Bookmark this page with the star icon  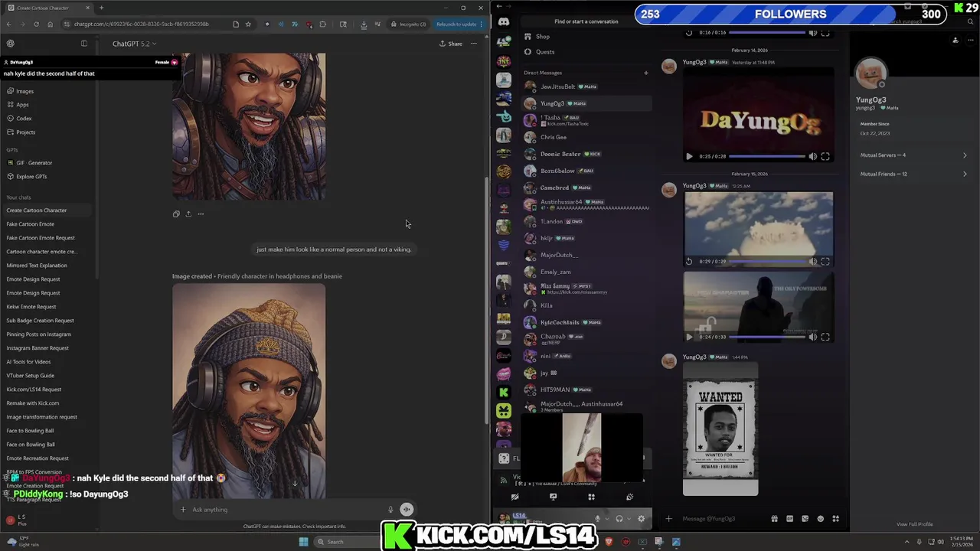tap(248, 24)
